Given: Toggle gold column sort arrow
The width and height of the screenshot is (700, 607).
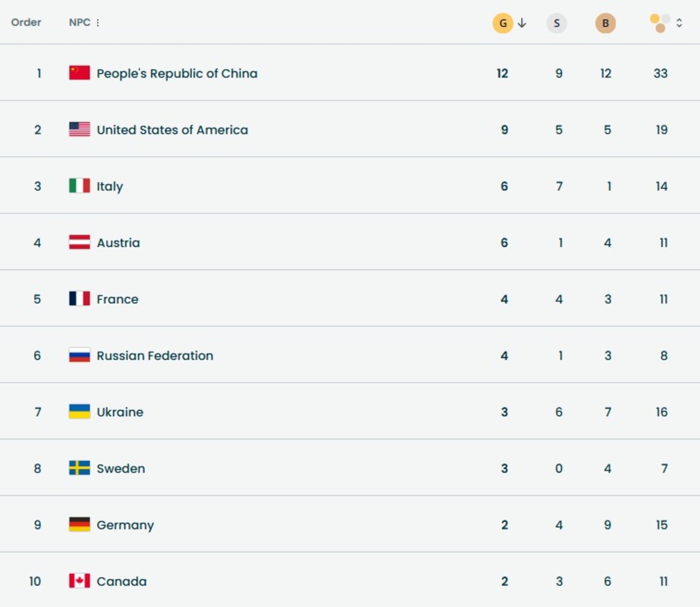Looking at the screenshot, I should click(522, 23).
